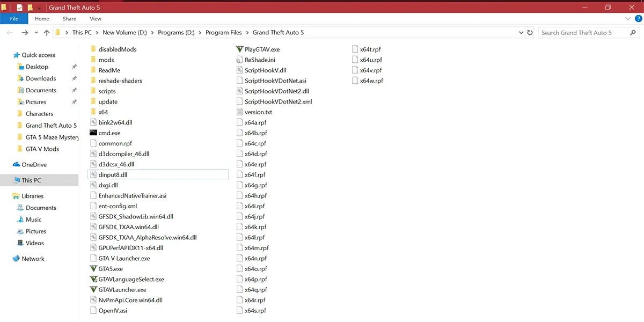Click the OpenIV.asi file icon
Viewport: 644px width, 322px height.
tap(93, 311)
